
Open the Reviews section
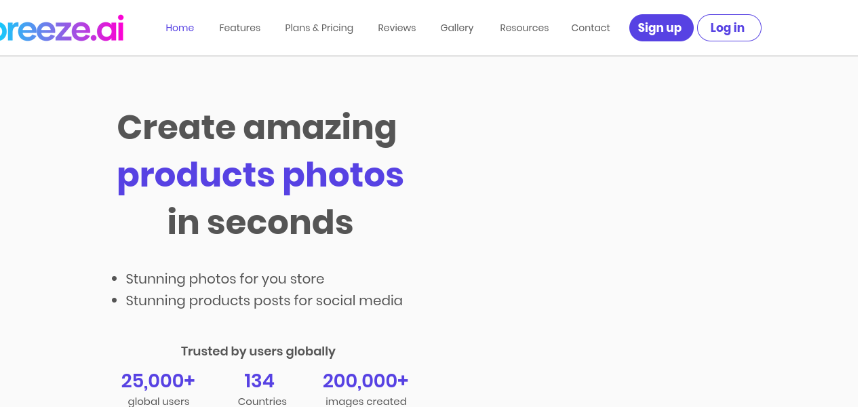[397, 28]
